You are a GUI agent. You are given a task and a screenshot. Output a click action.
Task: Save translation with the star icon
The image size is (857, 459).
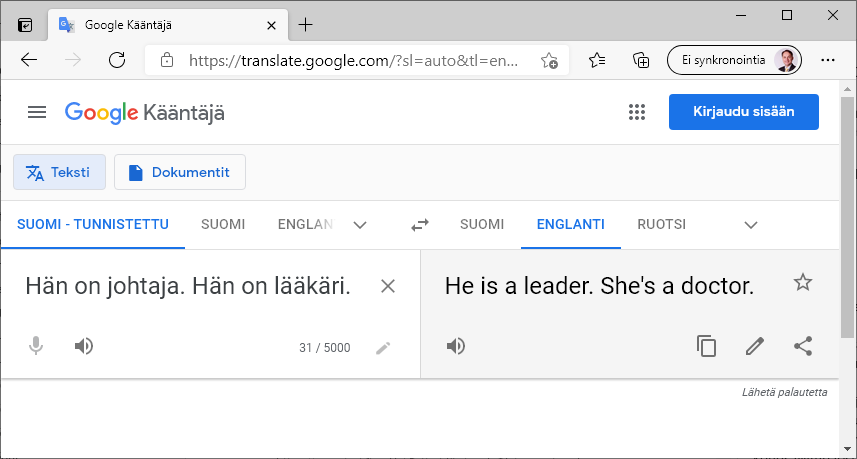(802, 283)
